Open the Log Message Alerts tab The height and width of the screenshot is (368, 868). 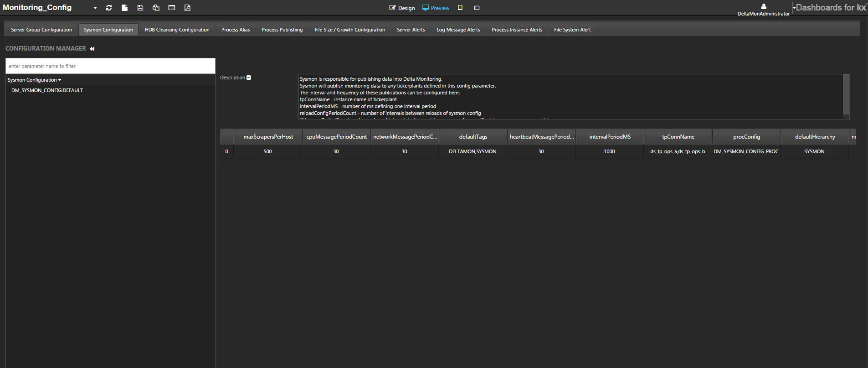[458, 30]
